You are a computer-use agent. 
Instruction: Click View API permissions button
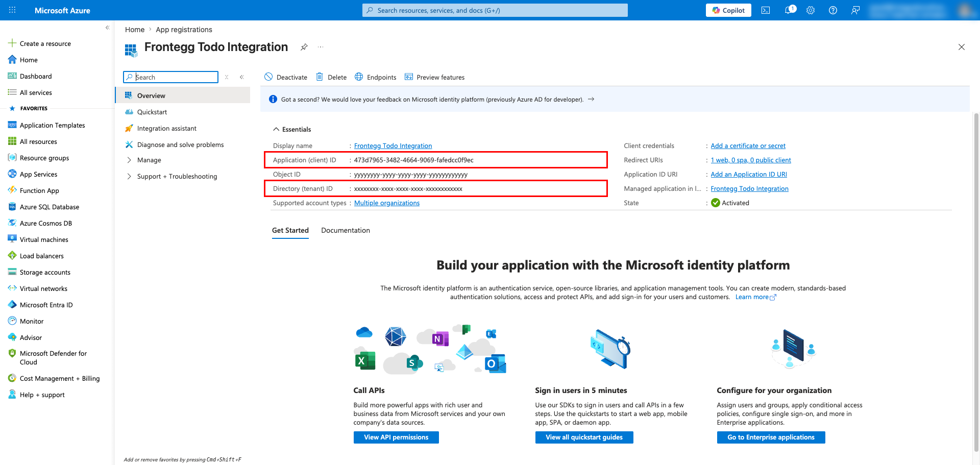[x=396, y=437]
